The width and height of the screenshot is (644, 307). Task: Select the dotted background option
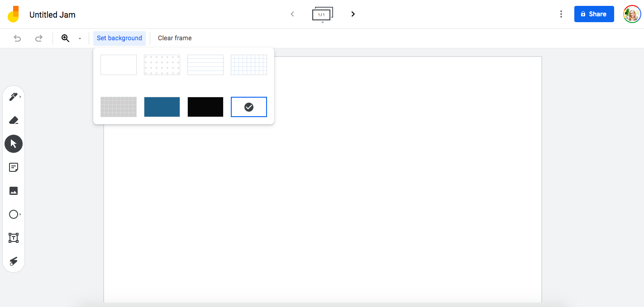pyautogui.click(x=162, y=64)
